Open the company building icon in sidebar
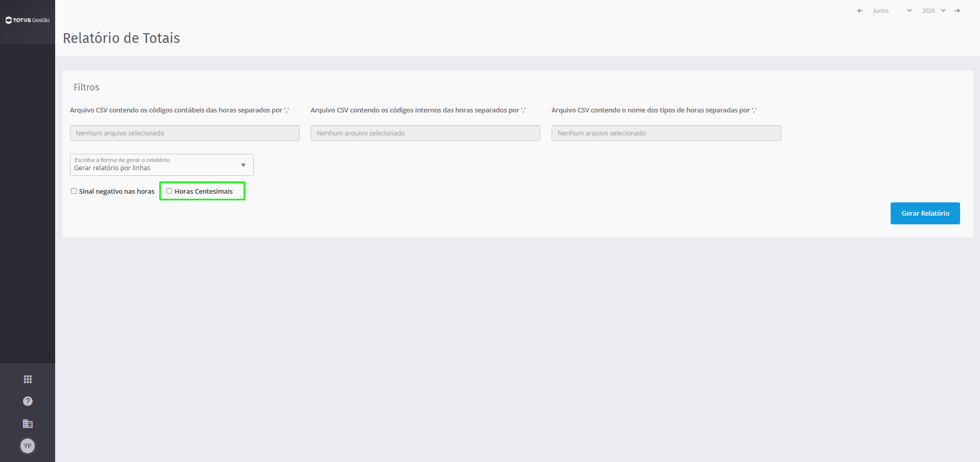Image resolution: width=980 pixels, height=462 pixels. [28, 424]
